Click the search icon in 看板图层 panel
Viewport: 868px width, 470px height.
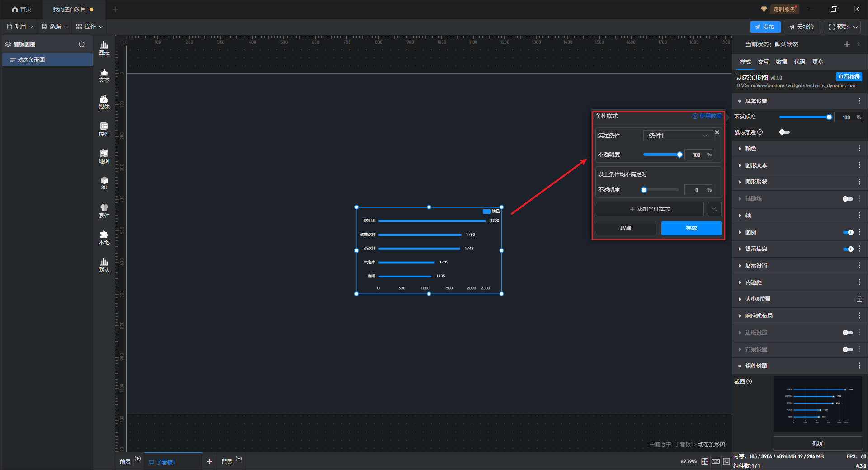82,44
